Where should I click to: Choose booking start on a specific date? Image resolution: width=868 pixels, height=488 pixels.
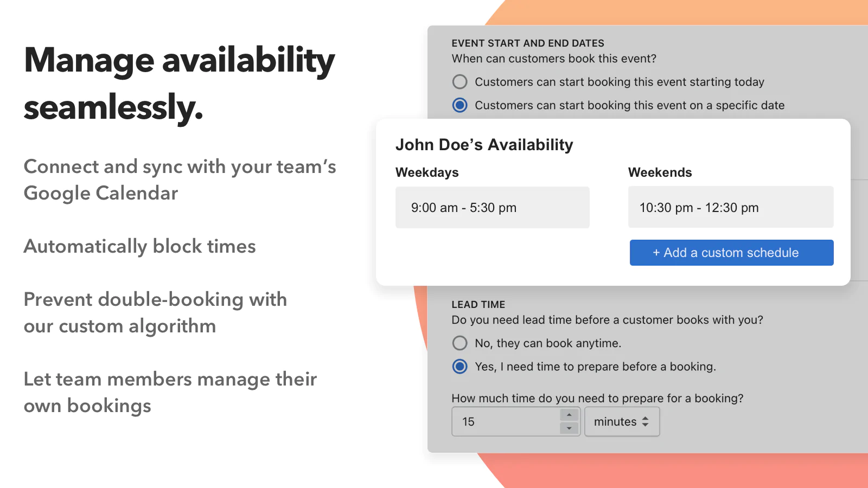pyautogui.click(x=460, y=105)
